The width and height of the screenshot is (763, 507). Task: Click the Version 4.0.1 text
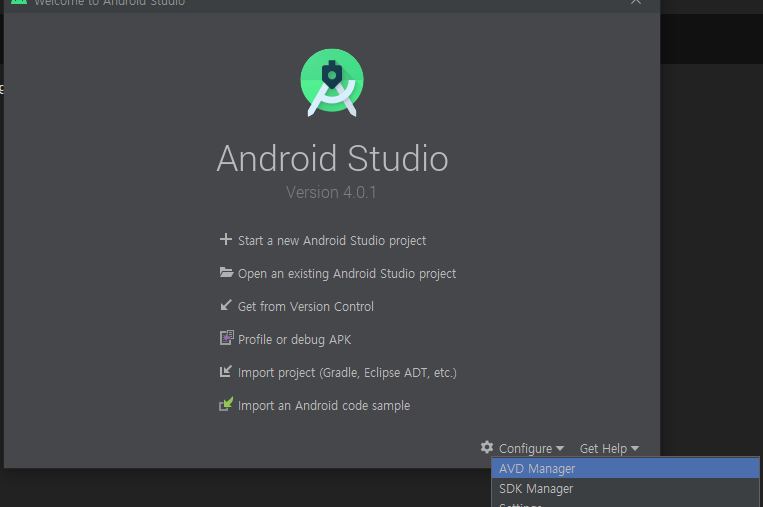(x=331, y=193)
